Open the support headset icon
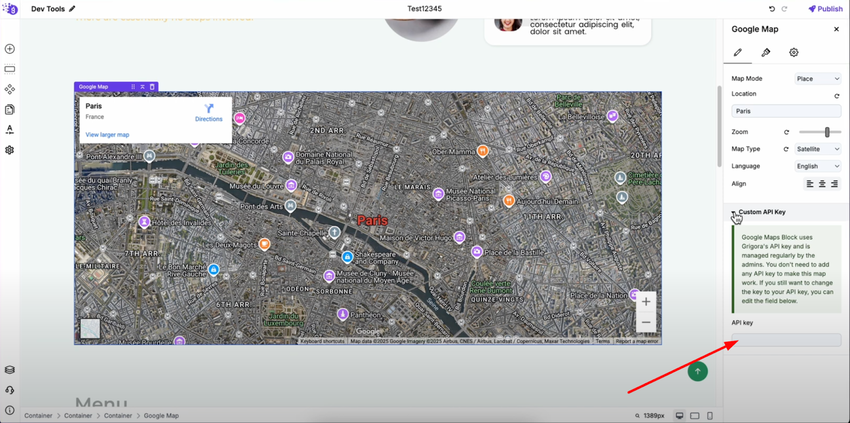This screenshot has width=850, height=423. pos(9,390)
